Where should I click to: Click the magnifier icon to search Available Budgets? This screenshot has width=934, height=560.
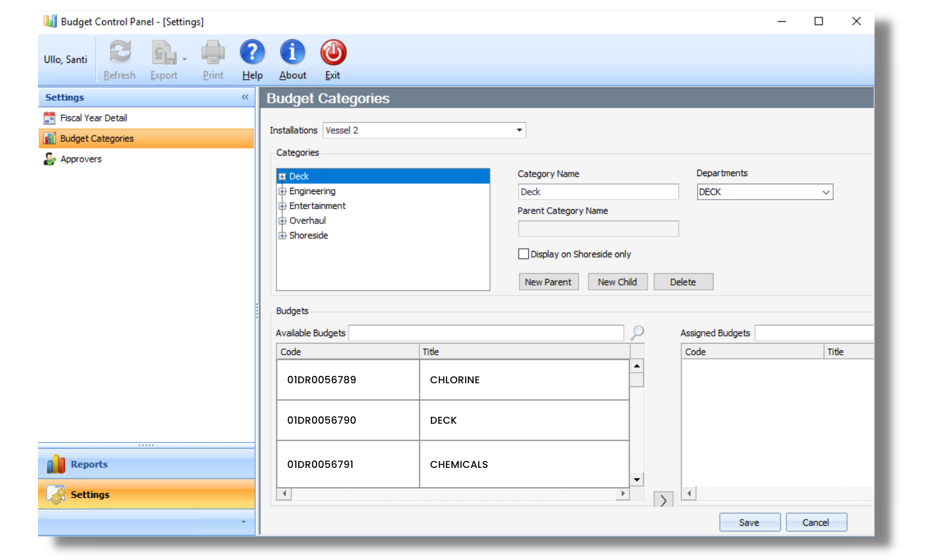636,332
